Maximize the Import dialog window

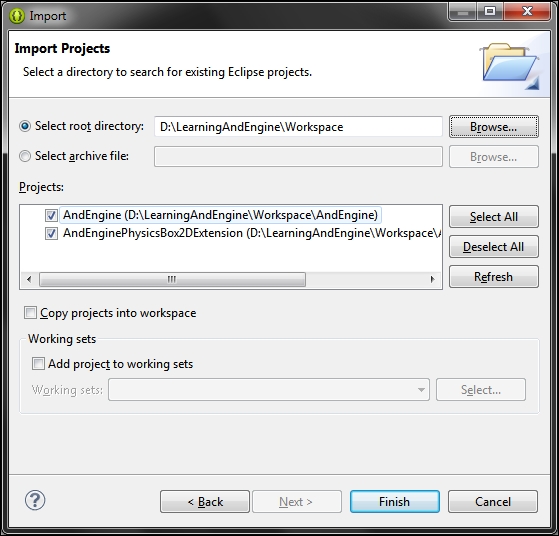click(490, 12)
